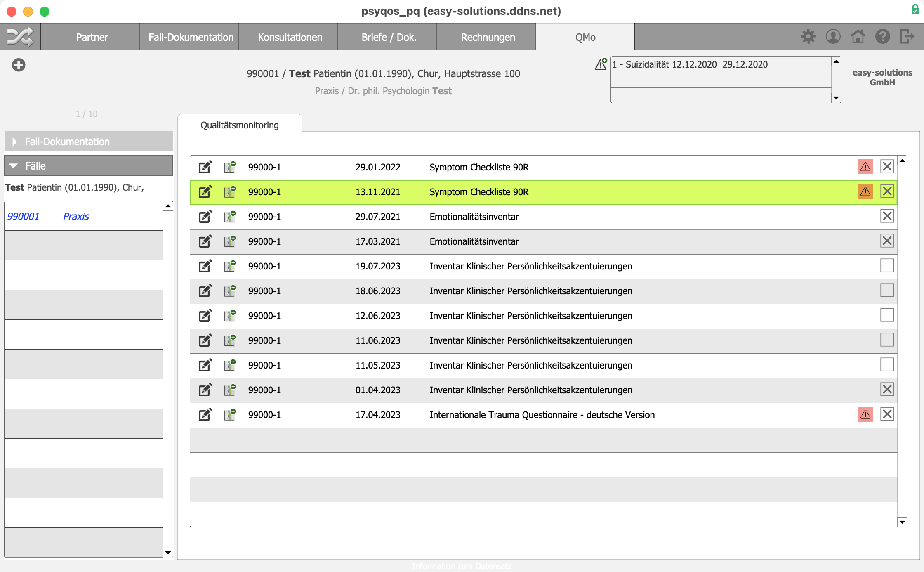
Task: Click monitoring table scroll-up arrow
Action: pyautogui.click(x=902, y=161)
